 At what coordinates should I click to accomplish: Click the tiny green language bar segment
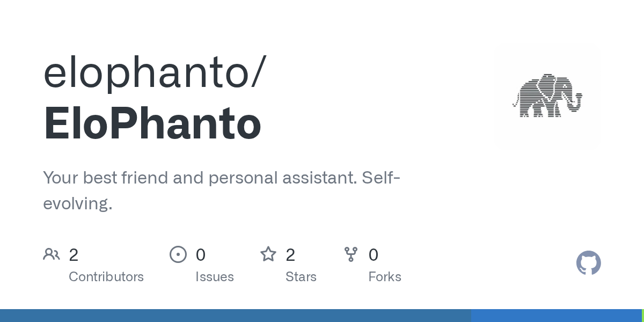[642, 316]
